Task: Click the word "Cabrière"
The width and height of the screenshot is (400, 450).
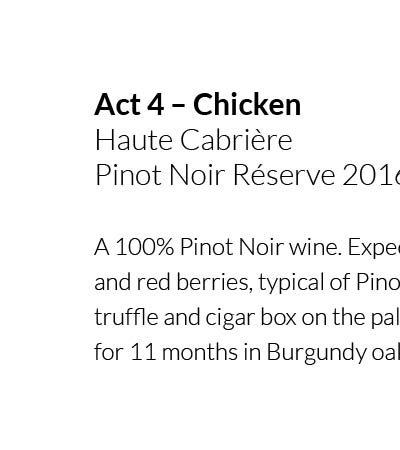Action: [236, 140]
